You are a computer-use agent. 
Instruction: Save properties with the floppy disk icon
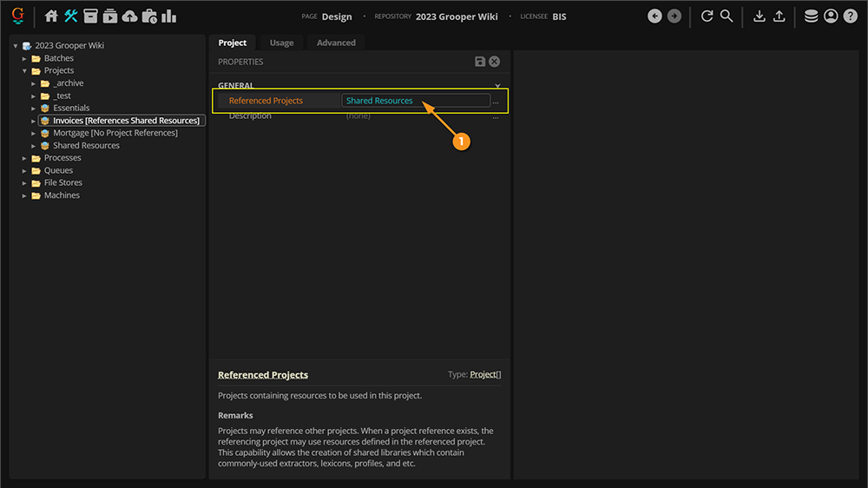click(x=480, y=62)
